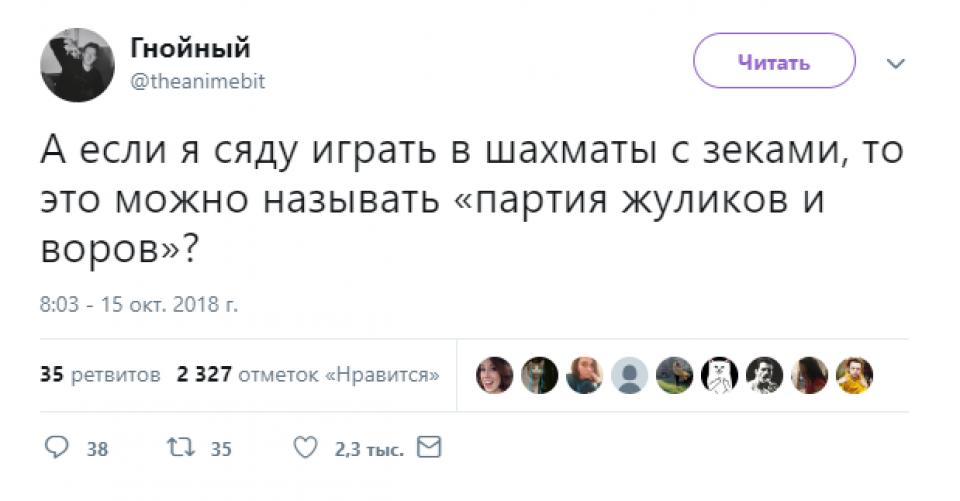Open the mustached man black-white avatar

(765, 375)
